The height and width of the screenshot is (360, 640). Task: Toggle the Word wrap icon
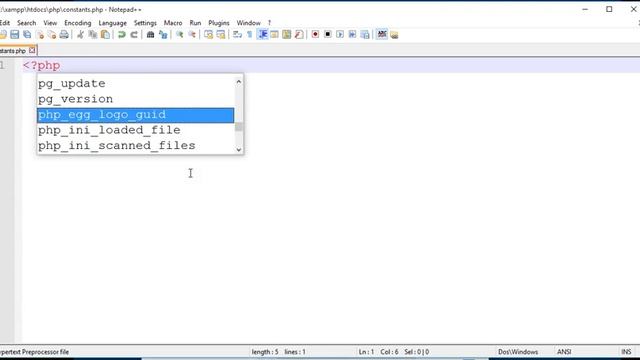(x=237, y=35)
